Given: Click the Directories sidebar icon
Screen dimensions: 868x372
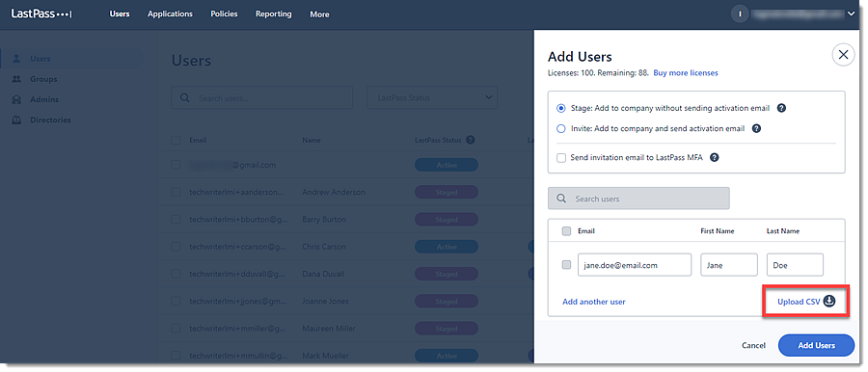Looking at the screenshot, I should (x=16, y=120).
